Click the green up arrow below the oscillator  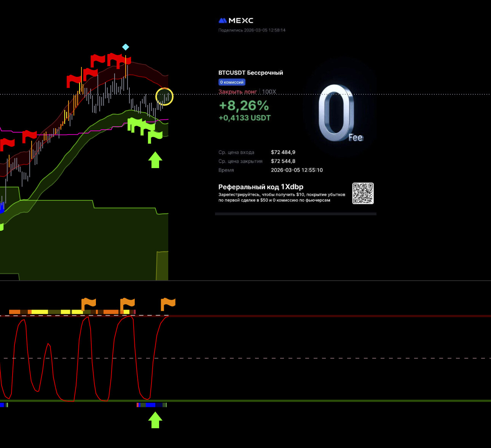(155, 421)
